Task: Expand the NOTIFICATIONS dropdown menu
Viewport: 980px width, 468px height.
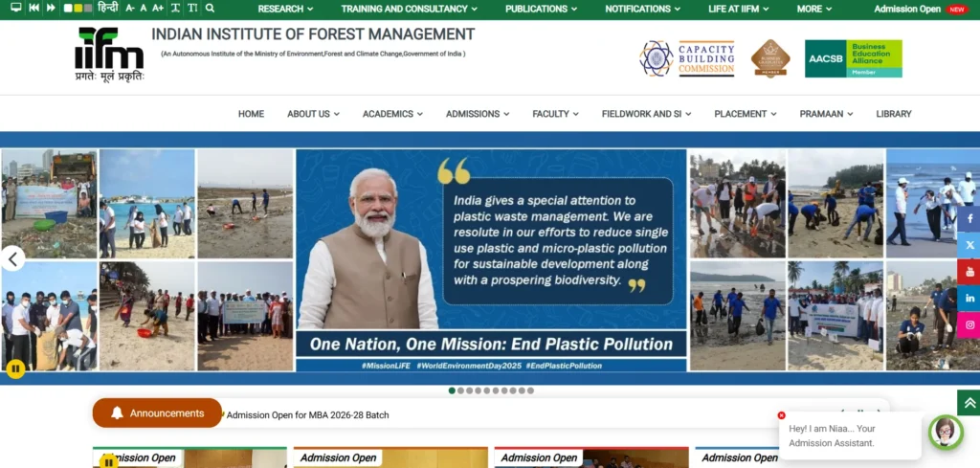Action: (x=642, y=9)
